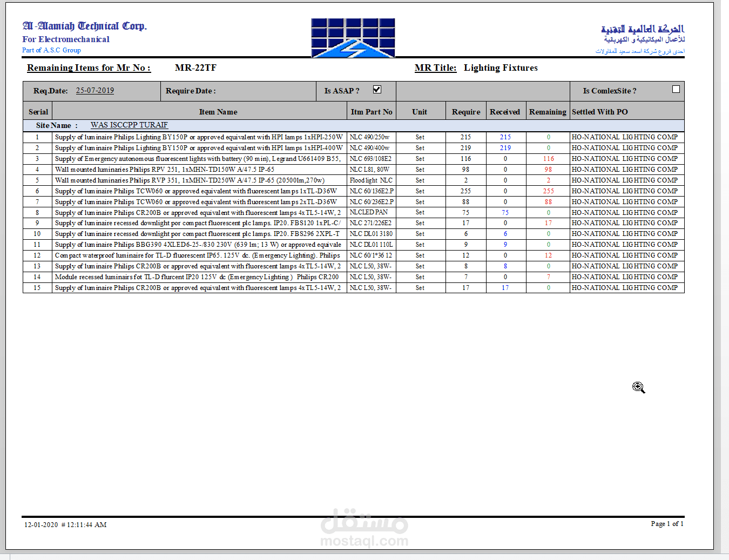The image size is (729, 560).
Task: Click part number NLC 271/226E2
Action: (370, 223)
